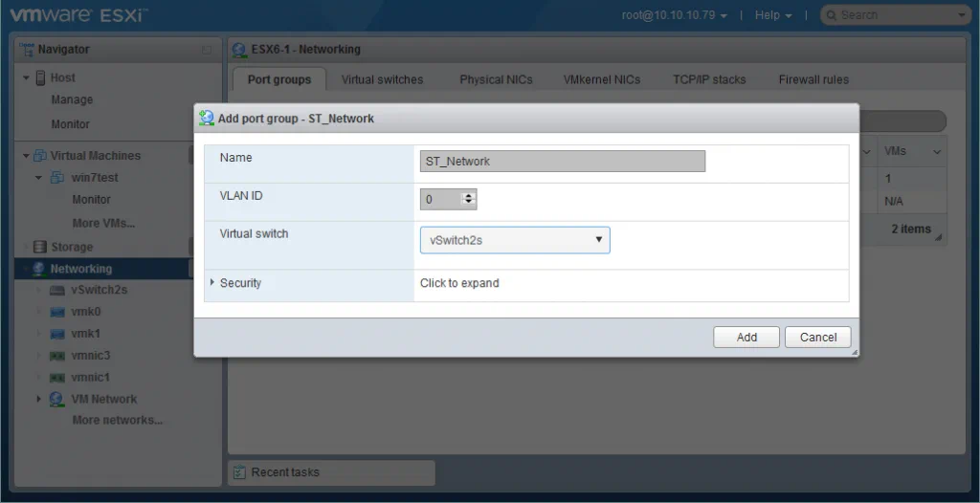Collapse the Host tree node
Screen dimensions: 980x503
(x=26, y=78)
